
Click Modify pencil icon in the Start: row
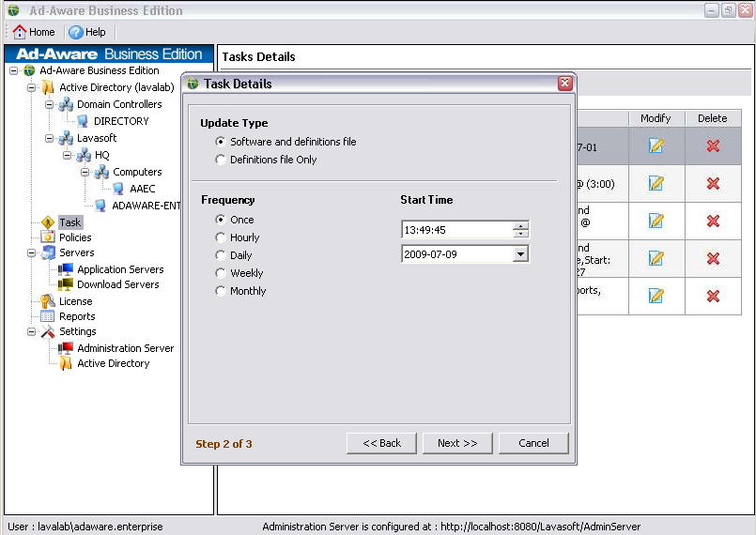(656, 258)
